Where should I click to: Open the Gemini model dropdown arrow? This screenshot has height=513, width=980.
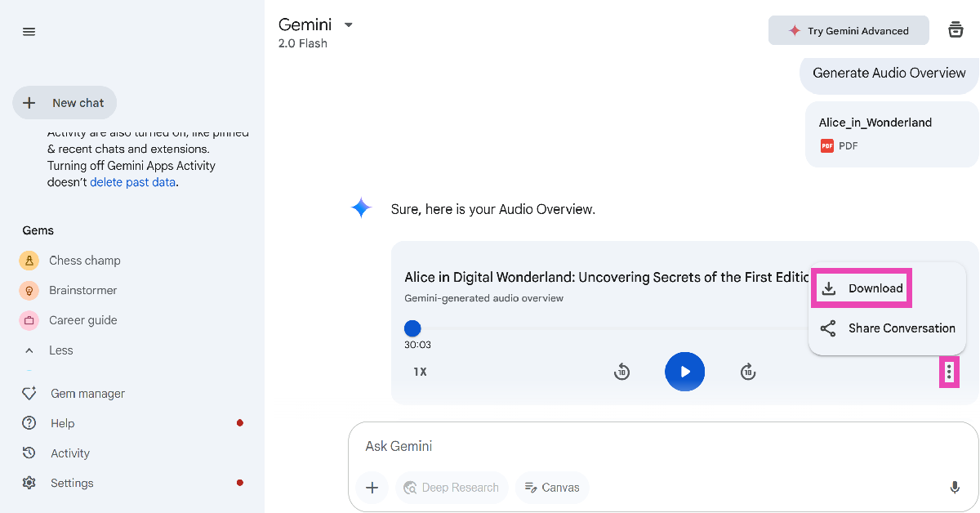[x=349, y=25]
